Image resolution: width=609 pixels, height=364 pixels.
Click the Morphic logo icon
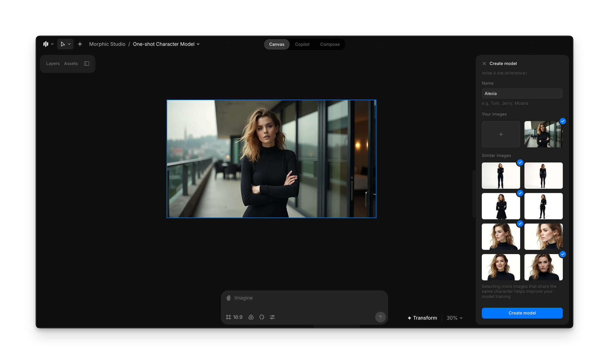pos(46,44)
